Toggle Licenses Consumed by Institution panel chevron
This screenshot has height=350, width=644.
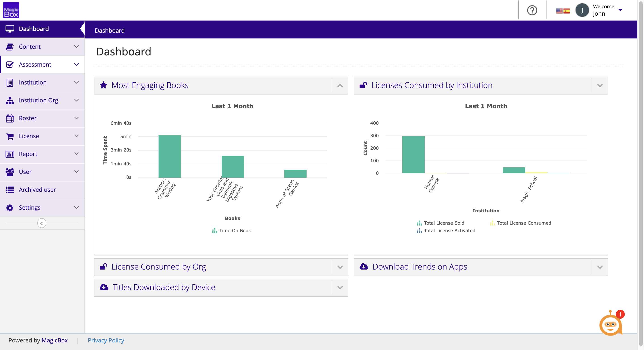click(x=600, y=86)
